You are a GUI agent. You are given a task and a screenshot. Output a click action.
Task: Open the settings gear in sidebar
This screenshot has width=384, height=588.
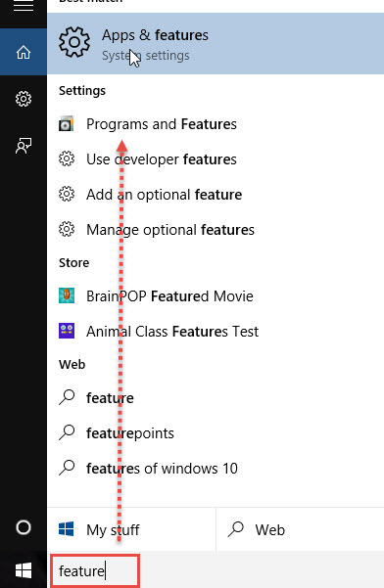point(24,99)
